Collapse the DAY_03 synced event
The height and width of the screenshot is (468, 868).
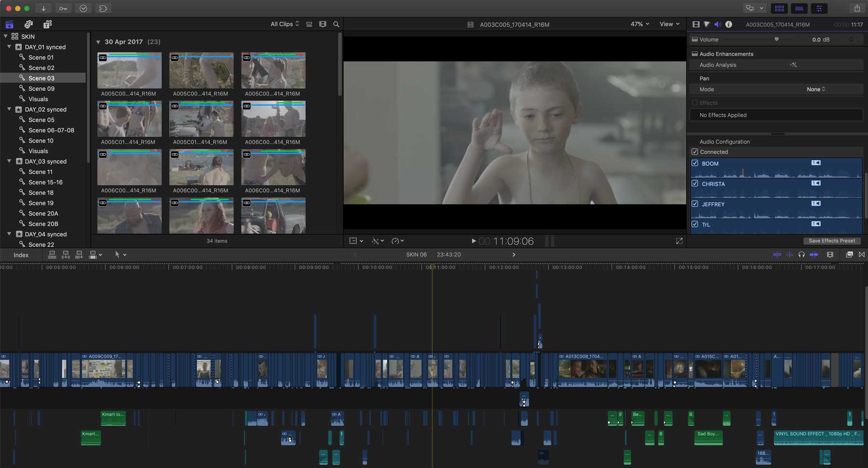[x=9, y=161]
